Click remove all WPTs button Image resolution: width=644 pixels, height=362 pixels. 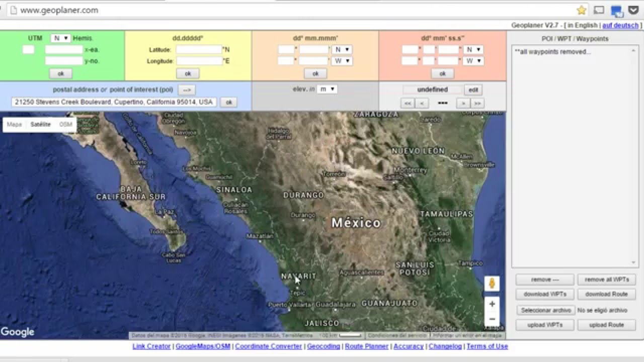(606, 280)
